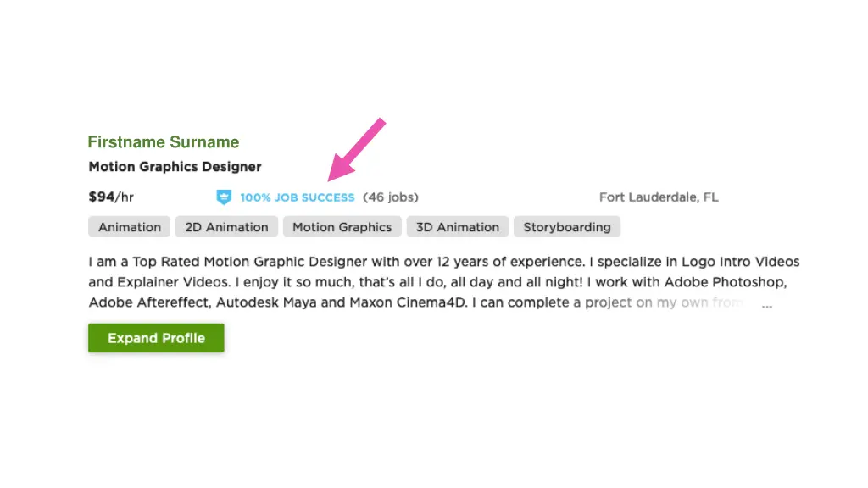Click "Logo Intro Videos" in the description

click(x=741, y=262)
